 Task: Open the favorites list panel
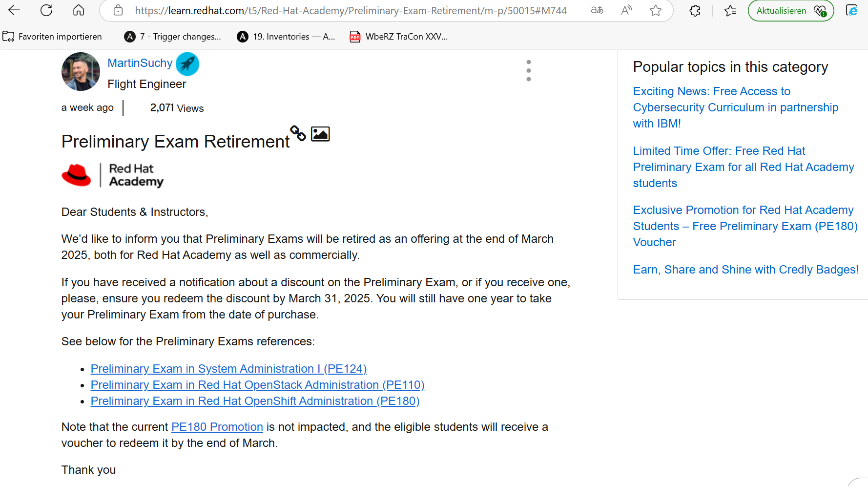730,11
